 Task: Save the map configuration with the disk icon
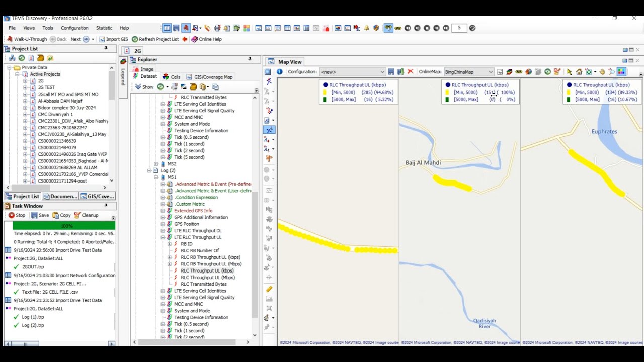pyautogui.click(x=391, y=72)
